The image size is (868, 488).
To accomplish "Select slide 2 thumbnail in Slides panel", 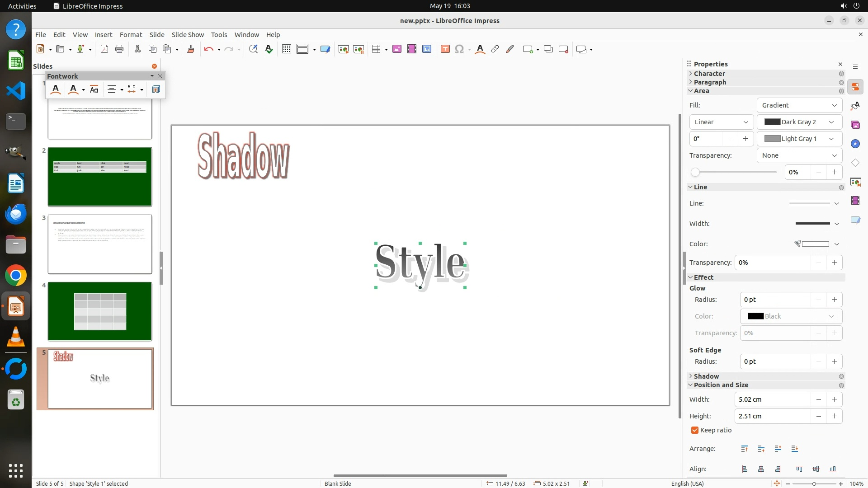I will click(100, 177).
